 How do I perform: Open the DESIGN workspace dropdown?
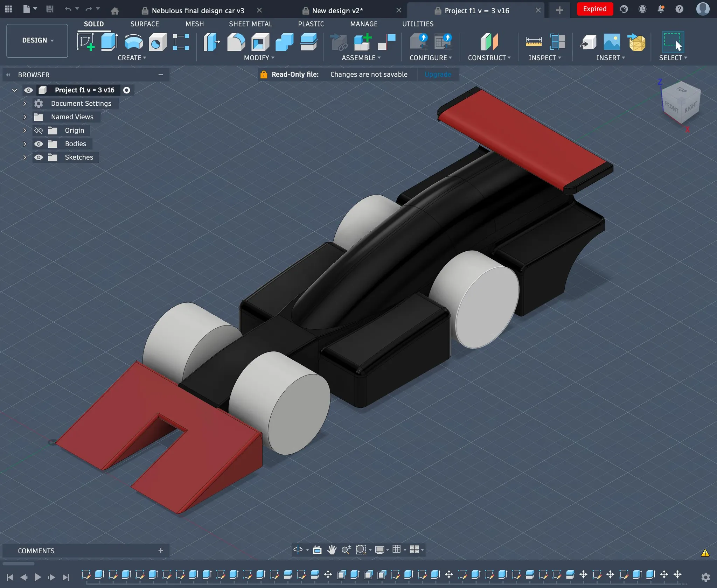coord(37,41)
